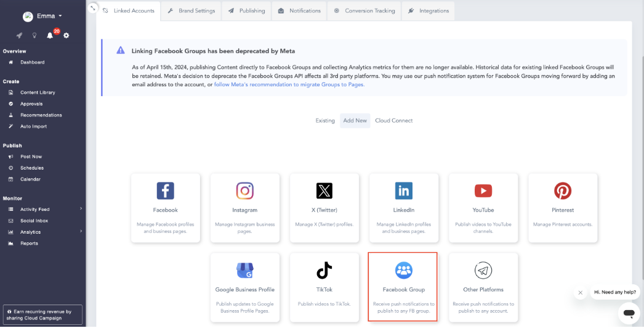Image resolution: width=644 pixels, height=328 pixels.
Task: Choose the Instagram platform icon
Action: [245, 191]
